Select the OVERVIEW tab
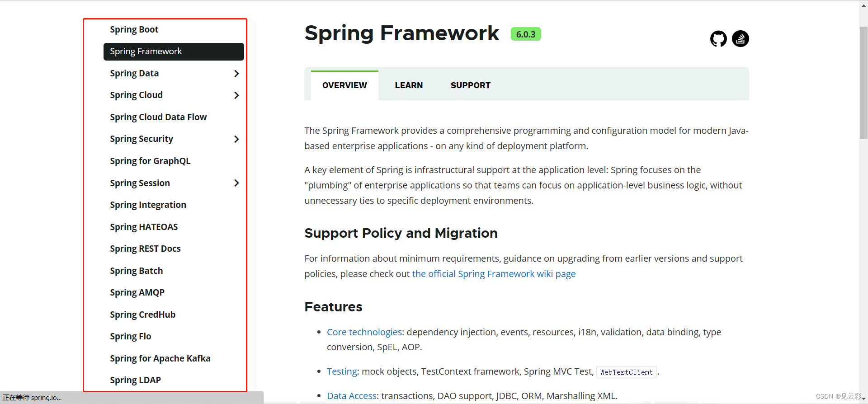The image size is (868, 404). tap(344, 85)
